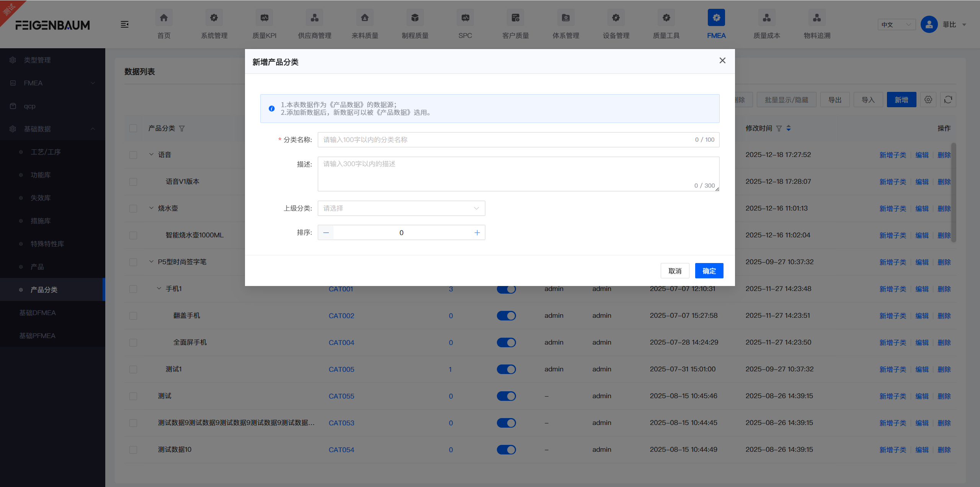This screenshot has width=980, height=487.
Task: Open the 供应商管理 module icon
Action: click(x=314, y=18)
